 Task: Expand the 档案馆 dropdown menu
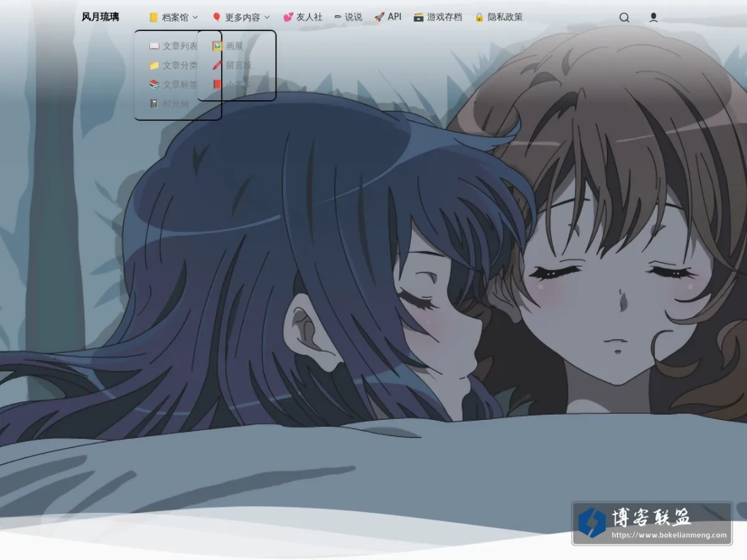(174, 17)
